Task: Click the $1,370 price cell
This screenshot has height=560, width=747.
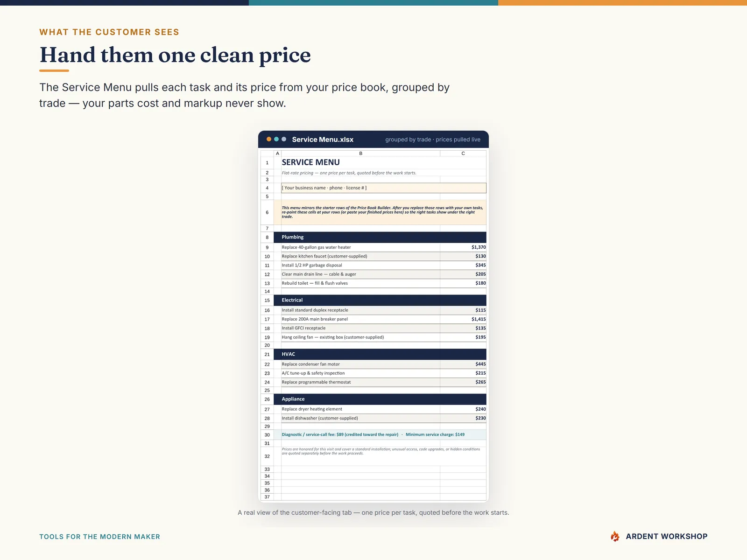Action: (463, 247)
